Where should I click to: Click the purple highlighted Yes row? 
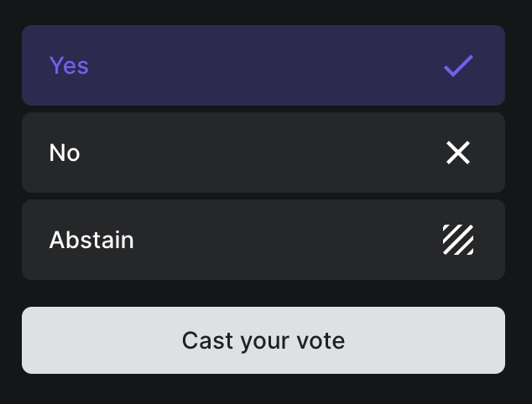263,65
